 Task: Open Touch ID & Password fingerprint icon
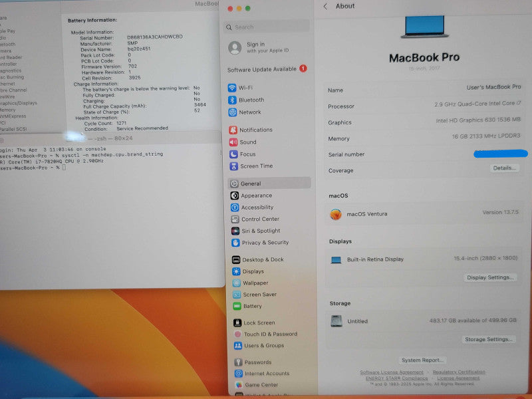point(238,334)
